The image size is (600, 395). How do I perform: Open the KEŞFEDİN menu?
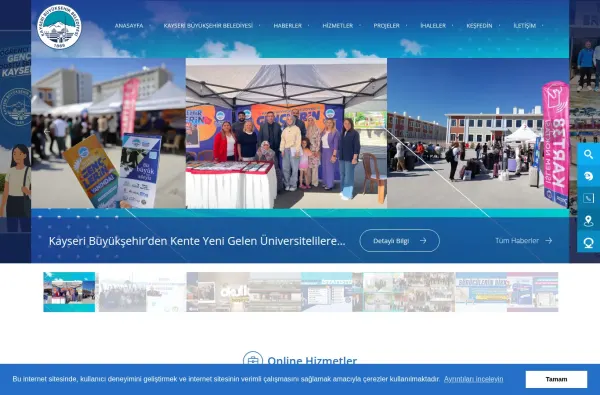pos(479,26)
